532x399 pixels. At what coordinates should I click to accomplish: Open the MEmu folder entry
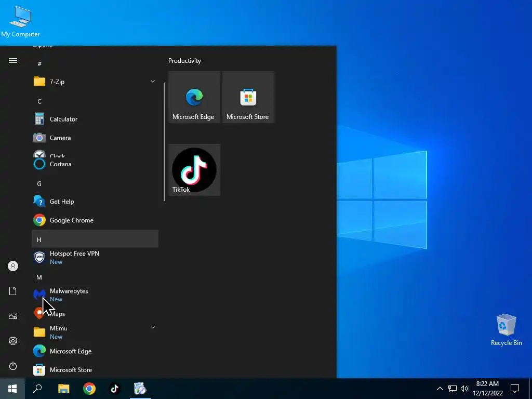[95, 332]
